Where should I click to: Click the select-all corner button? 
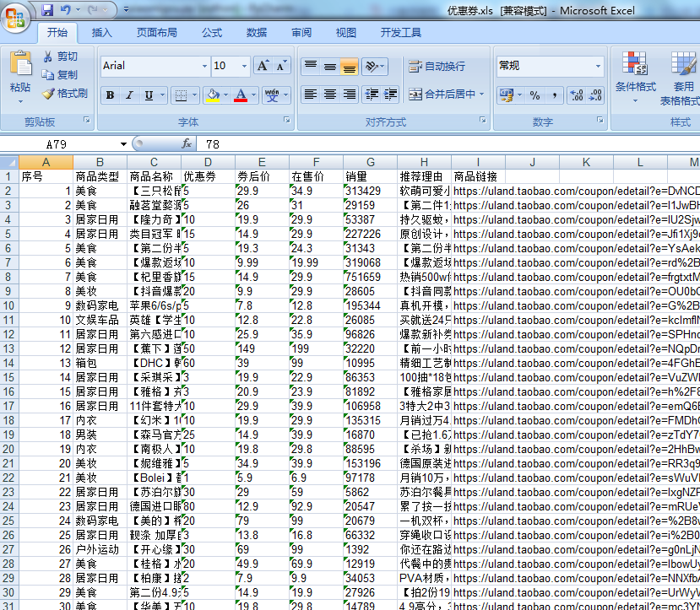pos(9,162)
